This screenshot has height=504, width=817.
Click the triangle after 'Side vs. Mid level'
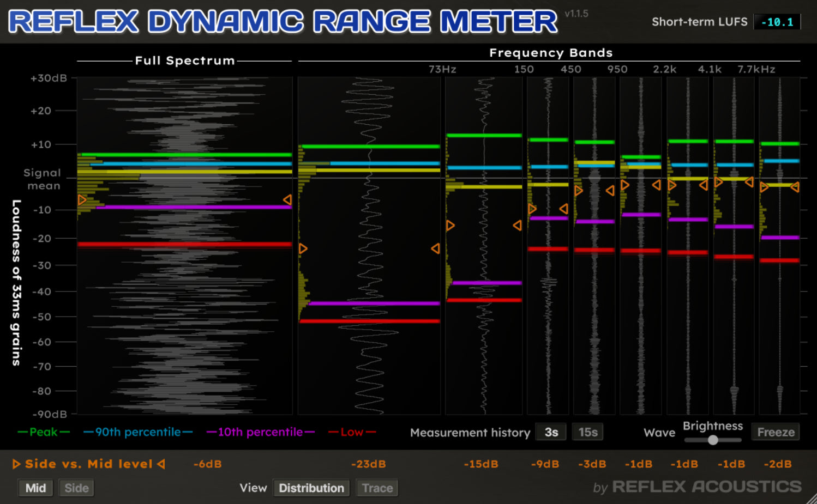[x=161, y=464]
